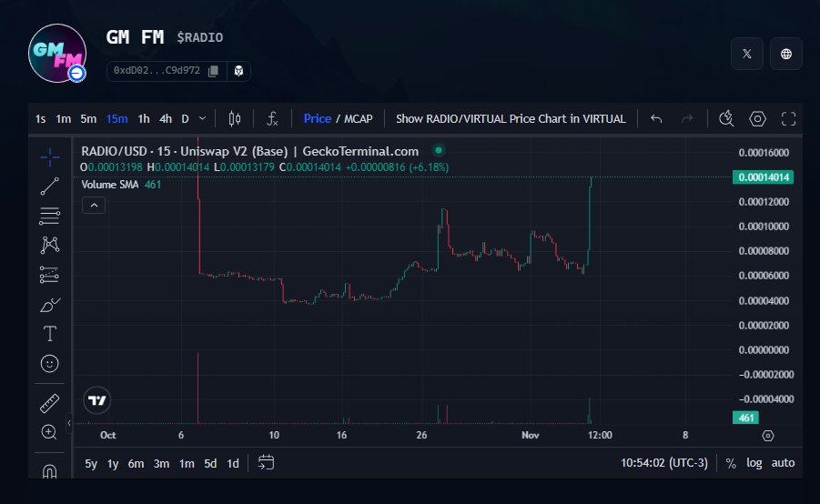The image size is (820, 504).
Task: Click the volume value label 461 on the axis
Action: click(745, 418)
